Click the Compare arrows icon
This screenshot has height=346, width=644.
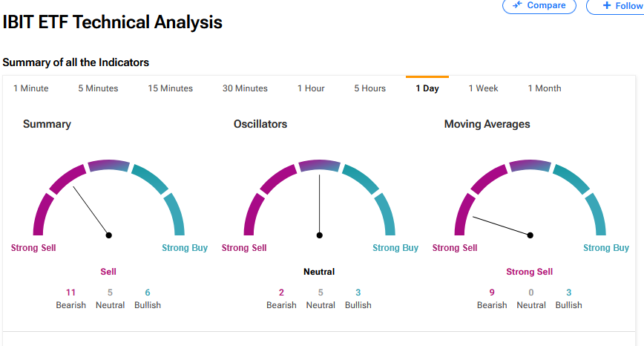517,6
